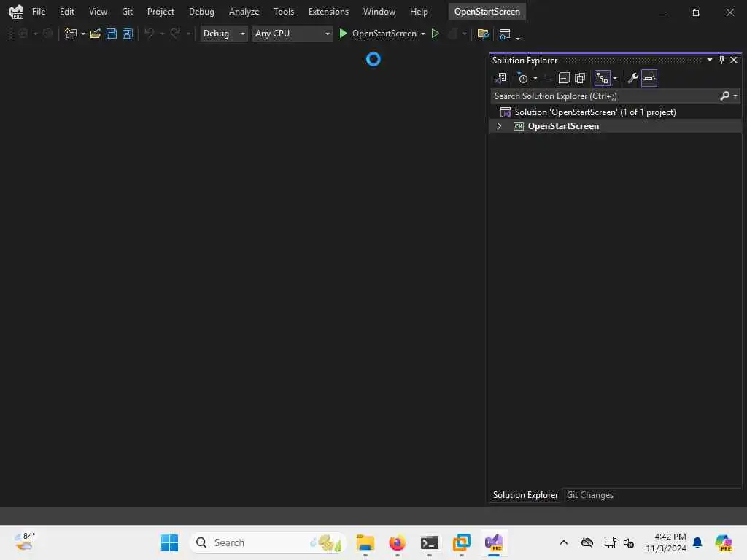Open the notifications bell icon
747x560 pixels.
(x=697, y=542)
